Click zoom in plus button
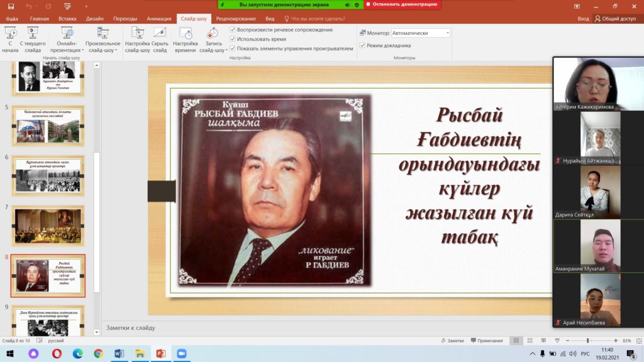 pyautogui.click(x=616, y=341)
